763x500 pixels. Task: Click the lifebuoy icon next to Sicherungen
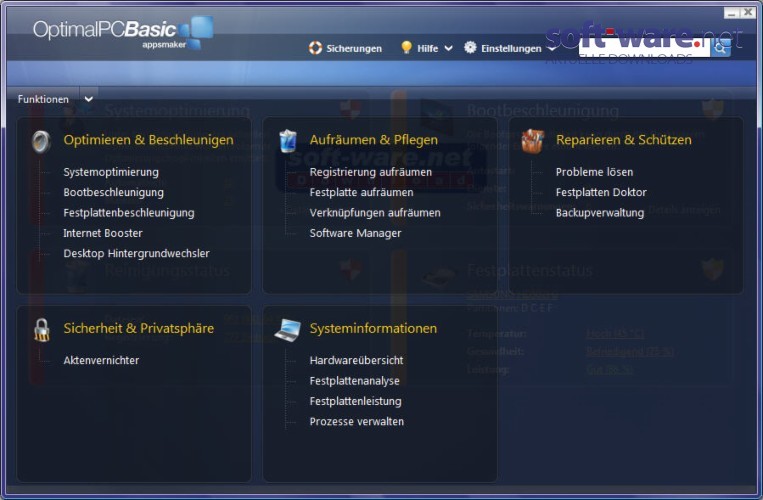click(315, 48)
